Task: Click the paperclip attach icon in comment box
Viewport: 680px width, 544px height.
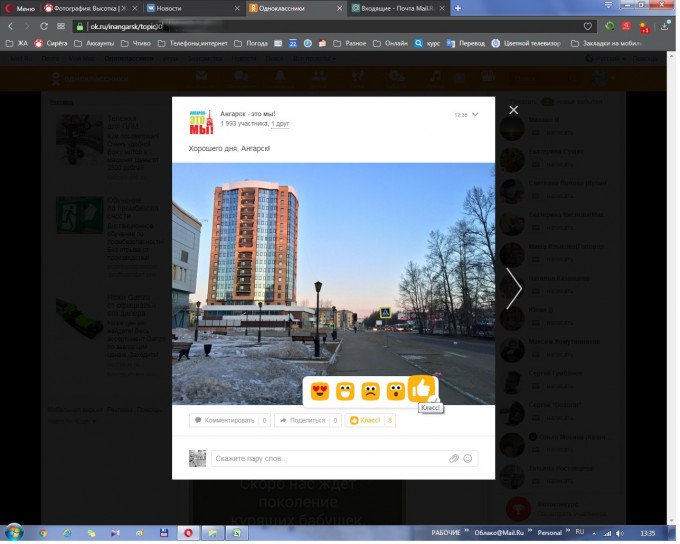Action: tap(453, 458)
